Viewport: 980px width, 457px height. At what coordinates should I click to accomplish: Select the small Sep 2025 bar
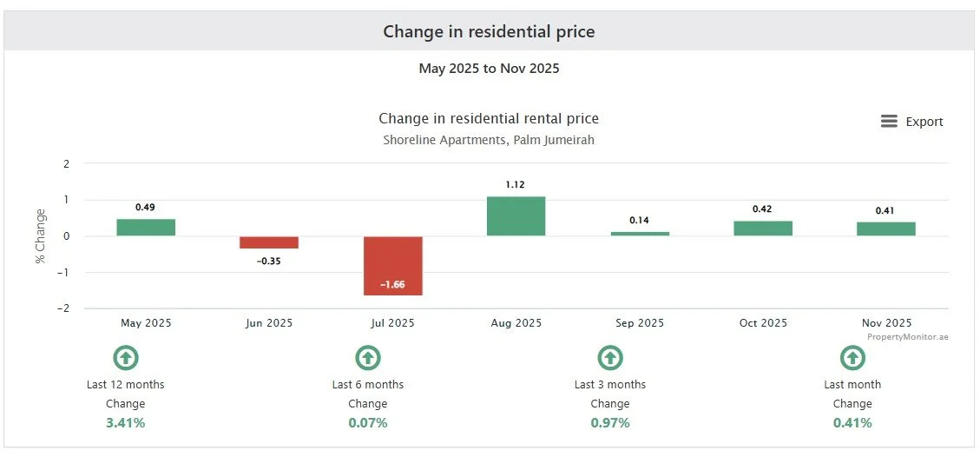(x=640, y=234)
